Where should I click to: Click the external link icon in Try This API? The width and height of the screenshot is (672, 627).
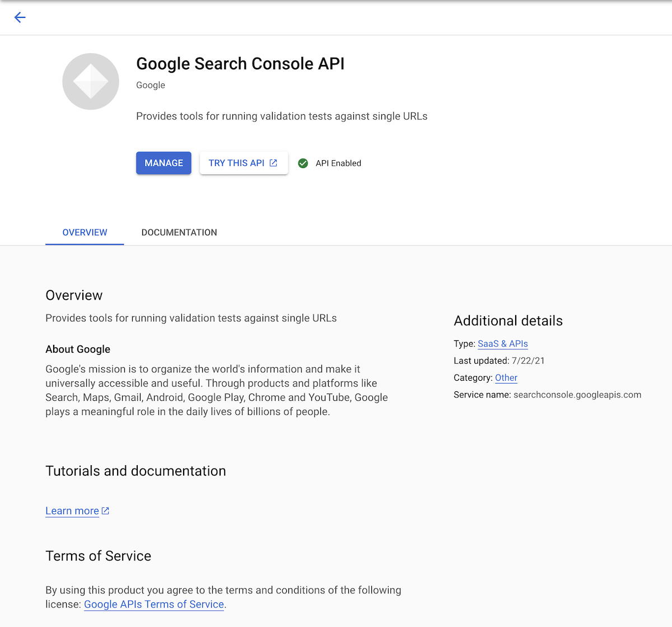273,163
